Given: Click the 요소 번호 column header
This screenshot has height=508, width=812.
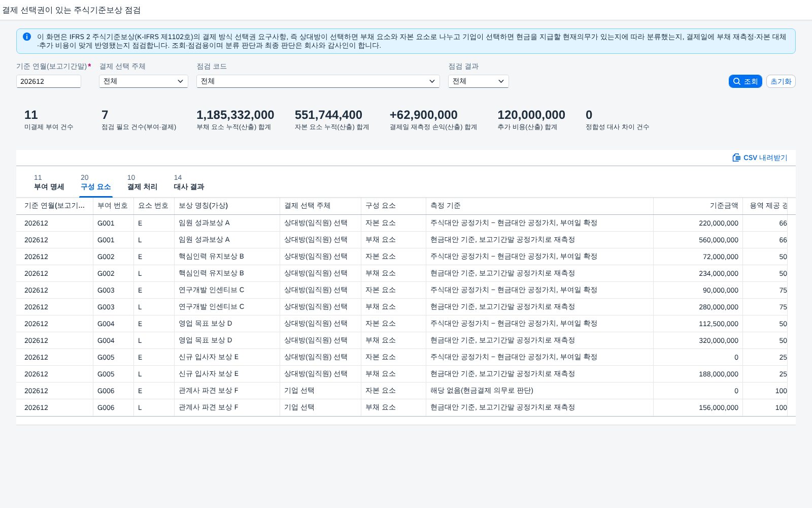Looking at the screenshot, I should pos(154,206).
